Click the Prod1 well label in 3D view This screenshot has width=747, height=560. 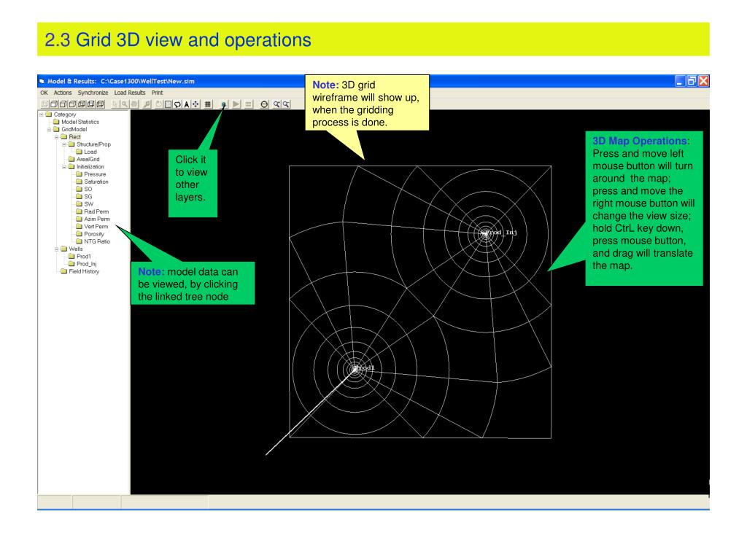(365, 367)
